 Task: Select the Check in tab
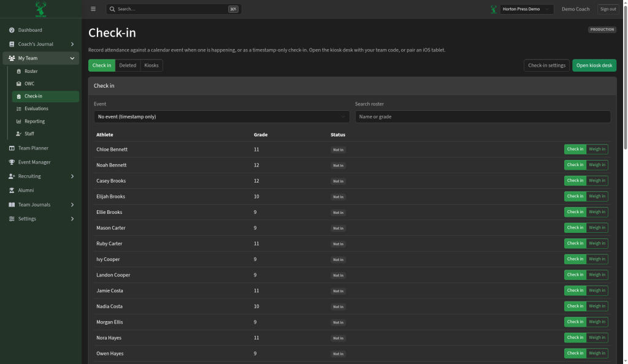102,65
